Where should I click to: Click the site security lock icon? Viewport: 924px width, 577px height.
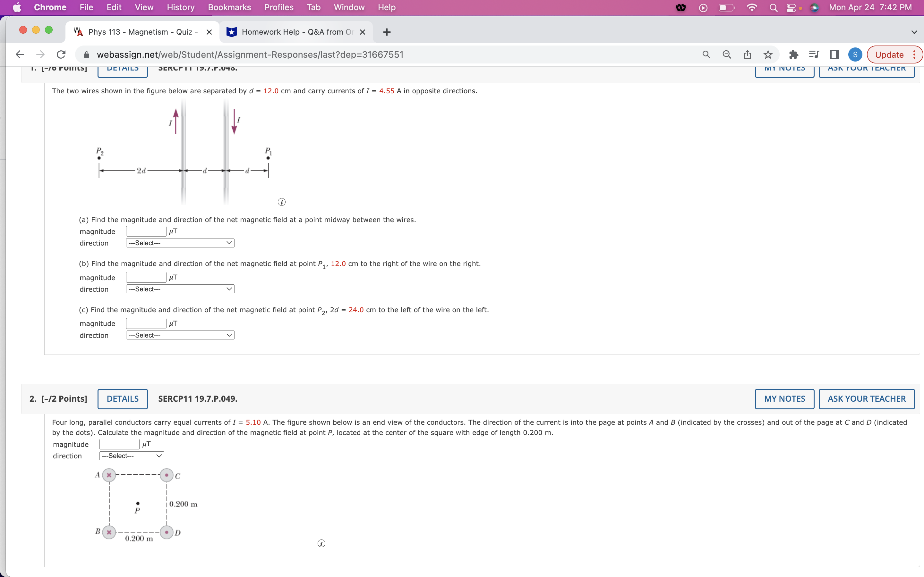(86, 54)
